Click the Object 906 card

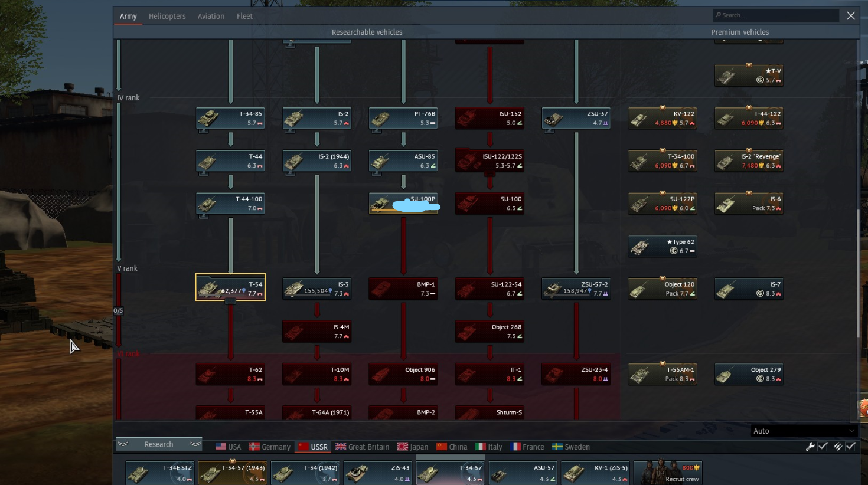(403, 374)
